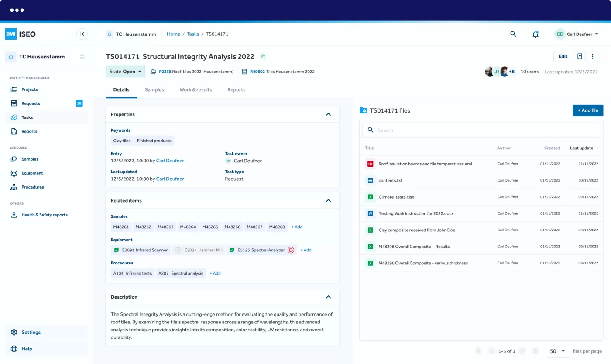Toggle the E5125 Spectral Analyzer checkbox
The width and height of the screenshot is (611, 364).
click(x=232, y=250)
